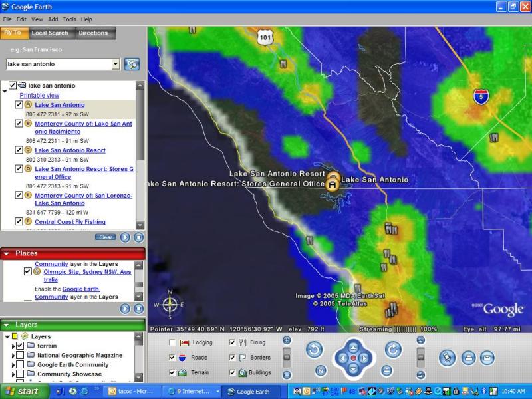The width and height of the screenshot is (532, 399).
Task: Pan the map left with the left arrow
Action: click(342, 358)
